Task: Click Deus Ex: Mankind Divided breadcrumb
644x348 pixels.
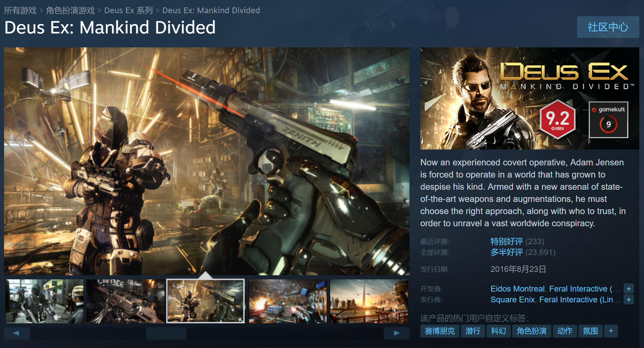Action: coord(211,10)
